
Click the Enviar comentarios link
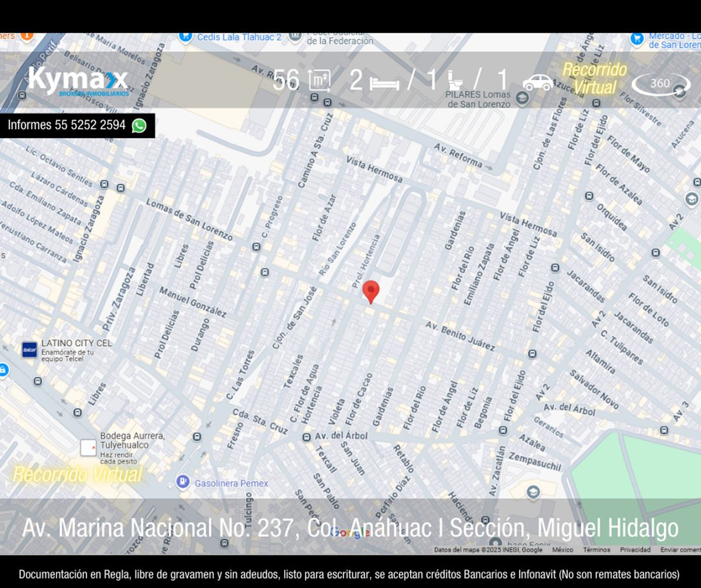681,550
